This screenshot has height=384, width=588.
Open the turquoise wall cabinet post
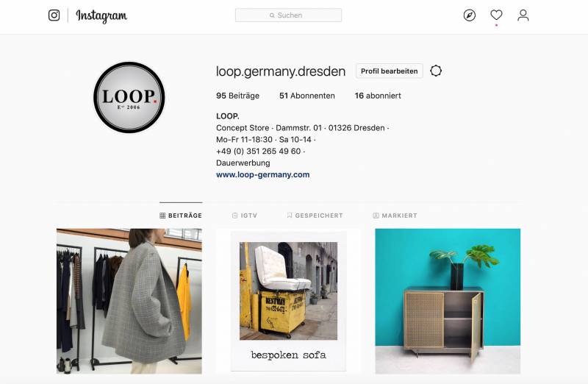click(448, 301)
